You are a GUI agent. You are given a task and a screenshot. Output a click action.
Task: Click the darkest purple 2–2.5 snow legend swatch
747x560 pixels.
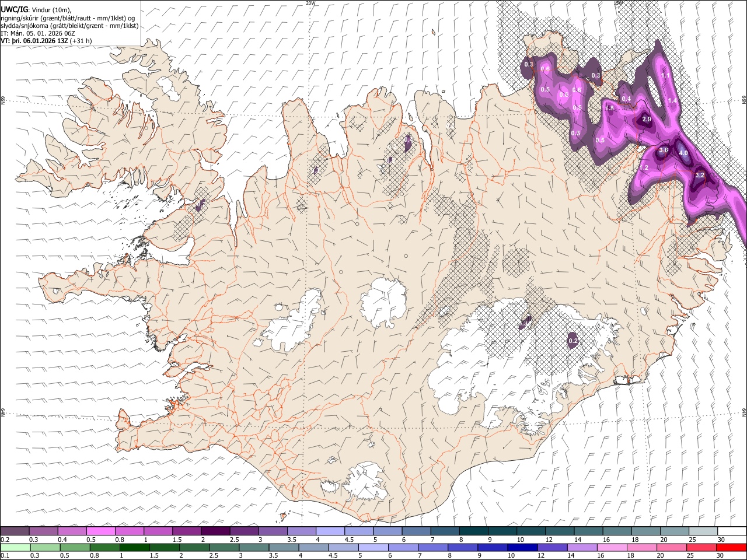tap(215, 531)
